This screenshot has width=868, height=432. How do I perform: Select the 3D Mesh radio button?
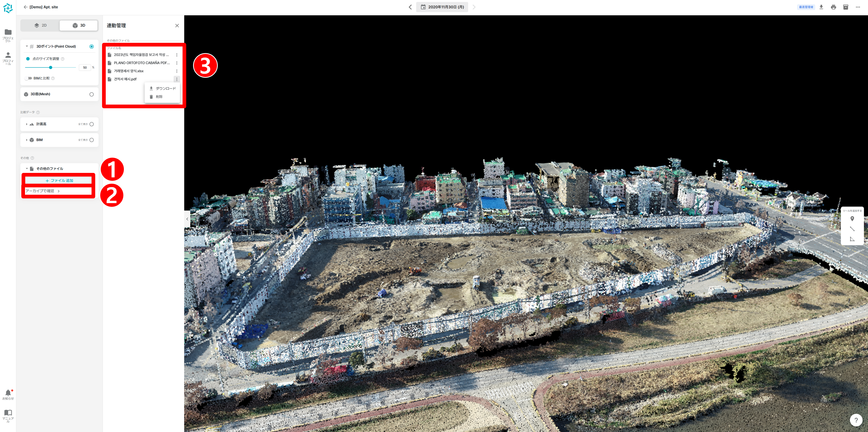pos(91,94)
